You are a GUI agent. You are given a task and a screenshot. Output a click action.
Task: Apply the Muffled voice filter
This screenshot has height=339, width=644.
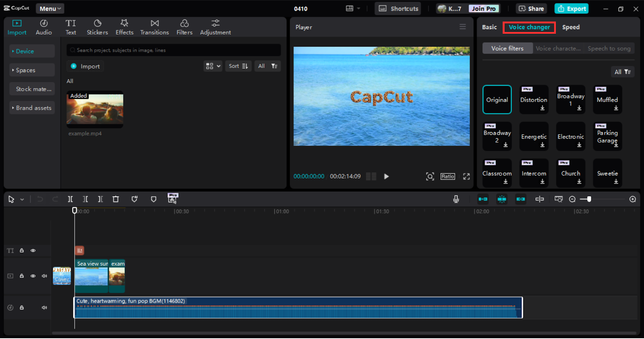[607, 99]
